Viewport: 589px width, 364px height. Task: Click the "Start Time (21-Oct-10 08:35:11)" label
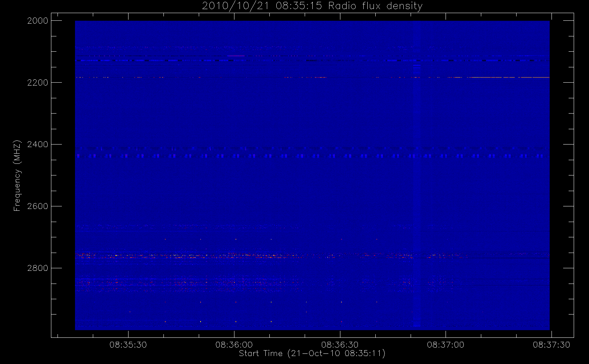click(x=312, y=353)
